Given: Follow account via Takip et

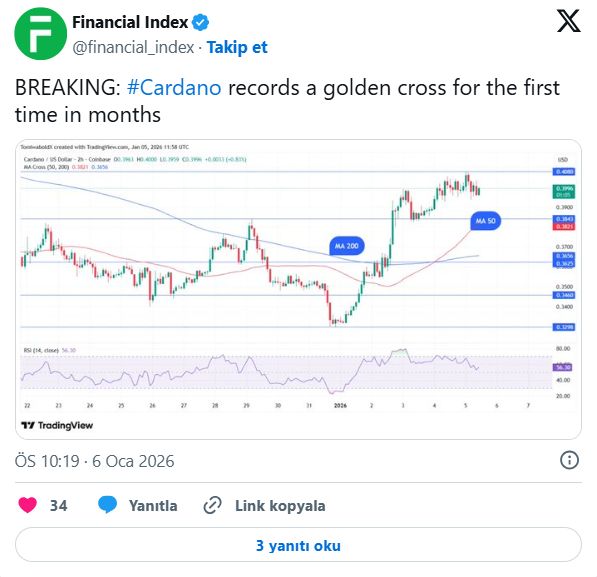Looking at the screenshot, I should tap(237, 48).
